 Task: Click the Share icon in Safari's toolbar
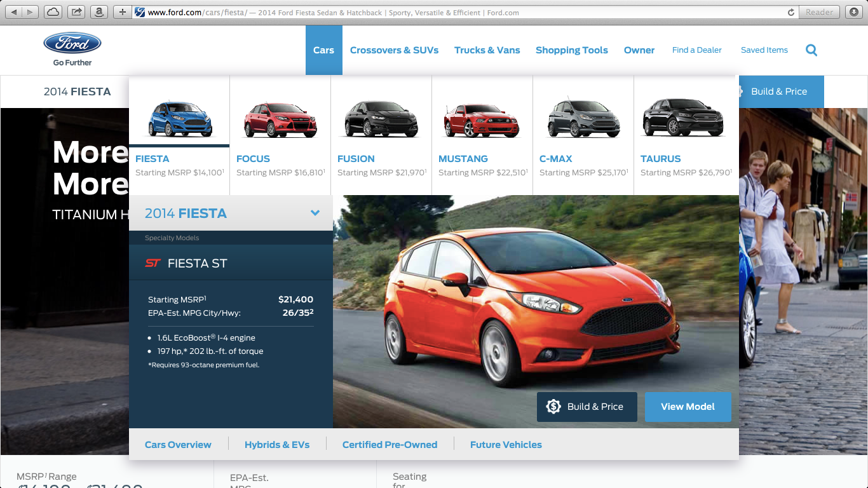(76, 12)
